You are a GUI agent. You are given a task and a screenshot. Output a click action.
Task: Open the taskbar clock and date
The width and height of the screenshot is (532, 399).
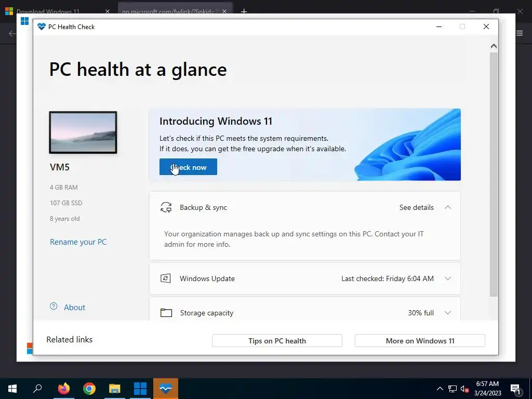[x=487, y=389]
